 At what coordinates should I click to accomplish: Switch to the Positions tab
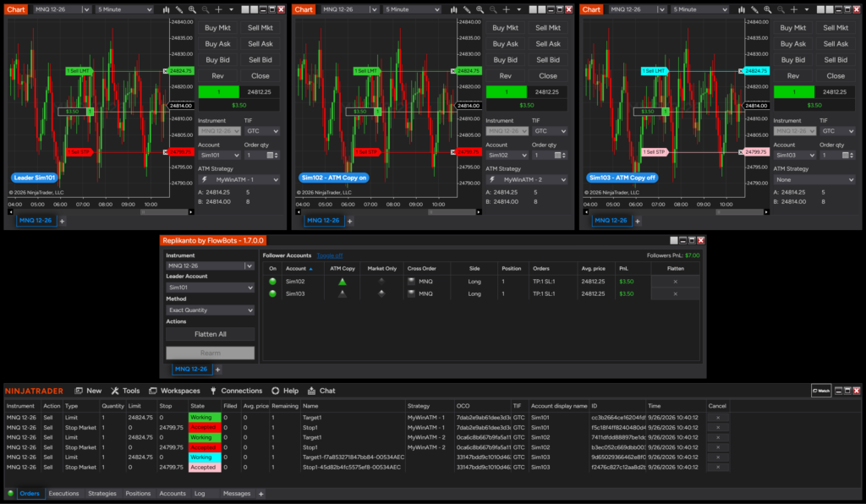(x=138, y=494)
